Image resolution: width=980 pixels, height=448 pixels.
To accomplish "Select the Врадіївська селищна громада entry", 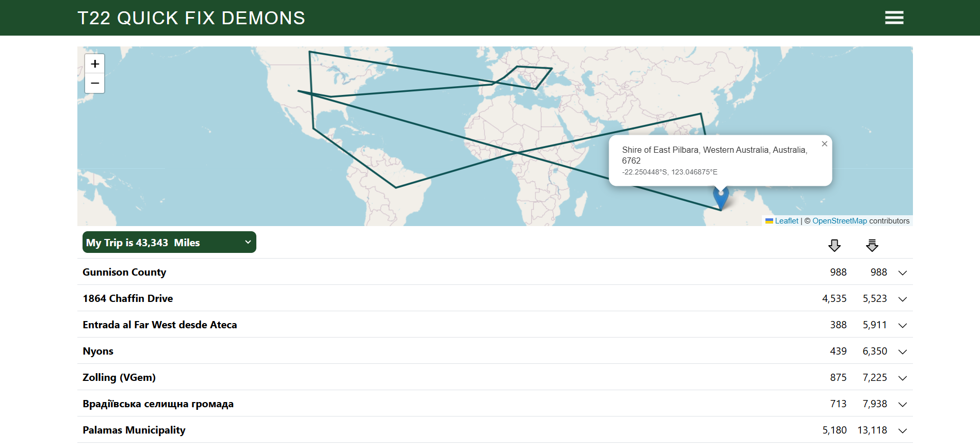I will [x=158, y=404].
